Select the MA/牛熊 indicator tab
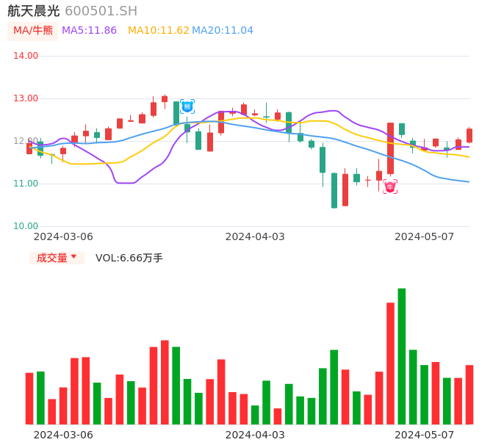Image resolution: width=504 pixels, height=445 pixels. tap(33, 31)
